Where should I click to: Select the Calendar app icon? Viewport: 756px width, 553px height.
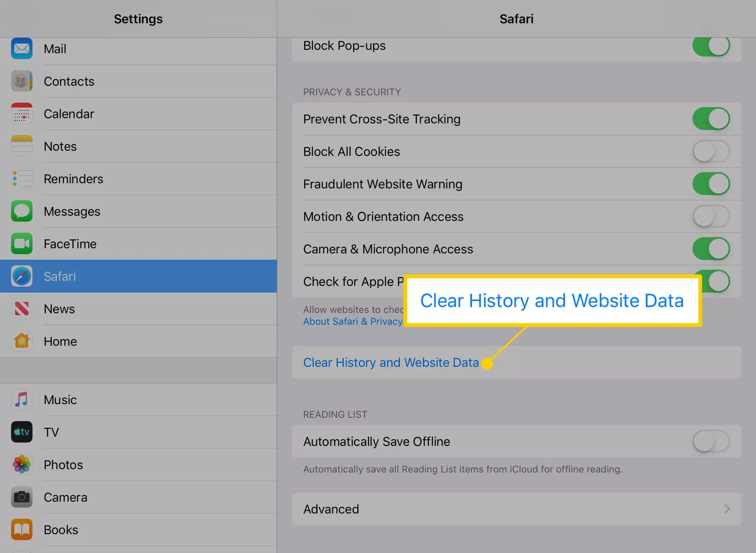pos(22,113)
